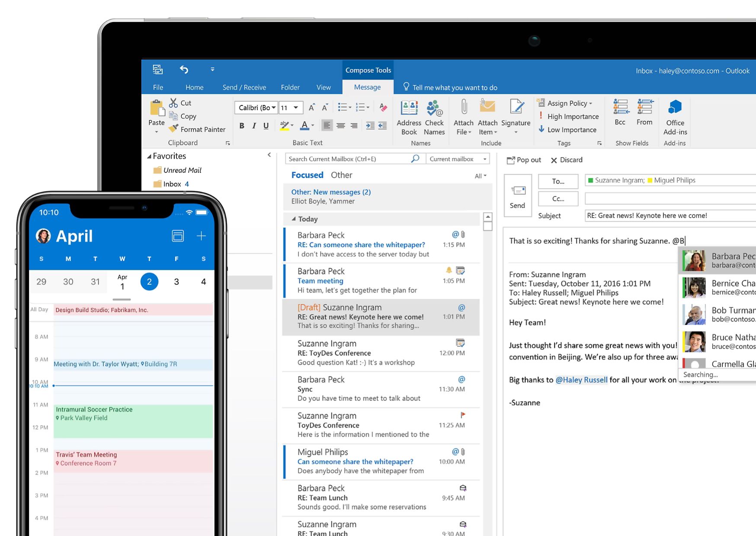Clear all formatting with the eraser icon
This screenshot has width=756, height=536.
point(383,107)
